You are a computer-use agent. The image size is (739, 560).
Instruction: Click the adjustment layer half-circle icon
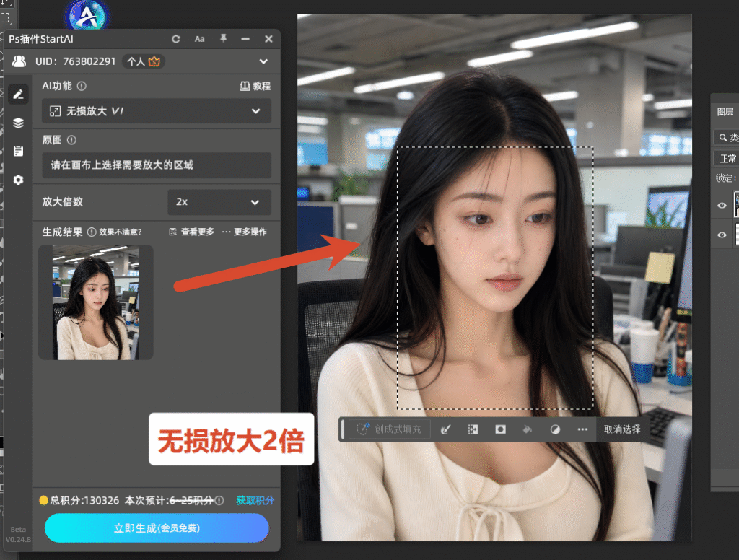coord(555,429)
